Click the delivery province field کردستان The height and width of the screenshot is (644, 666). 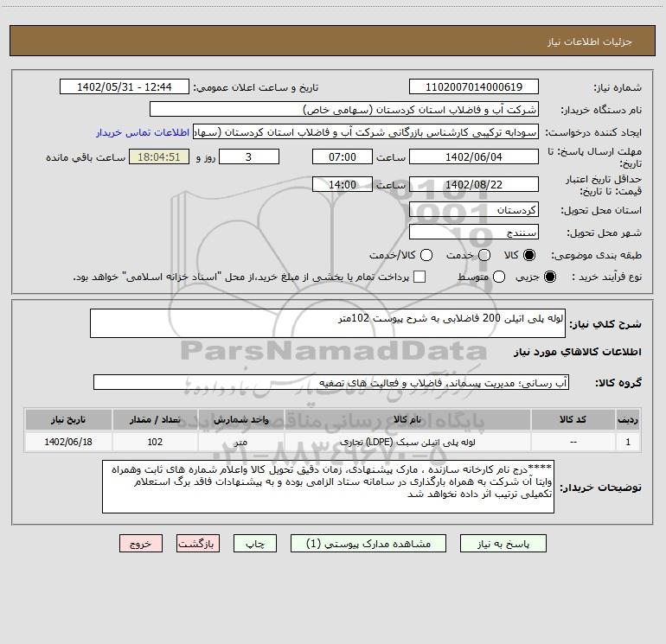pos(474,210)
